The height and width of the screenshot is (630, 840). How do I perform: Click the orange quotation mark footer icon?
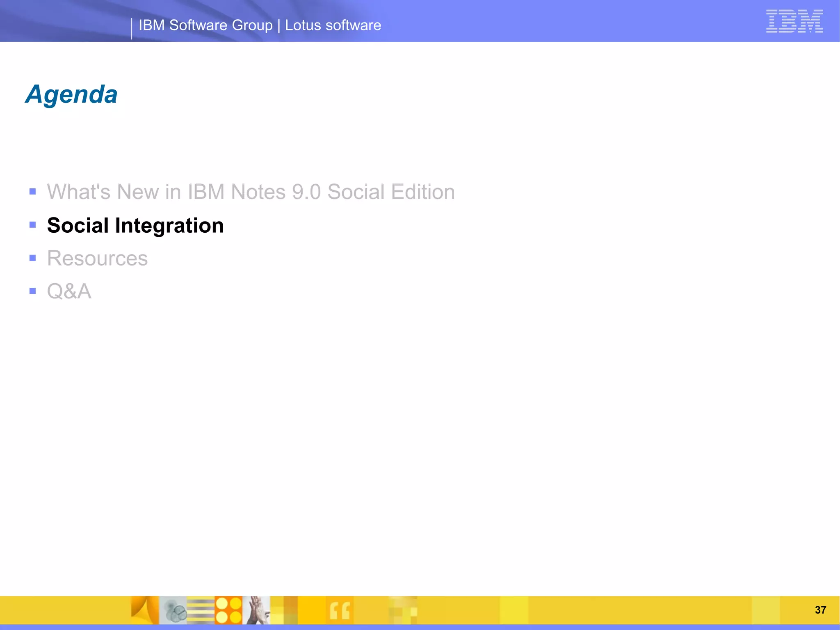tap(340, 610)
